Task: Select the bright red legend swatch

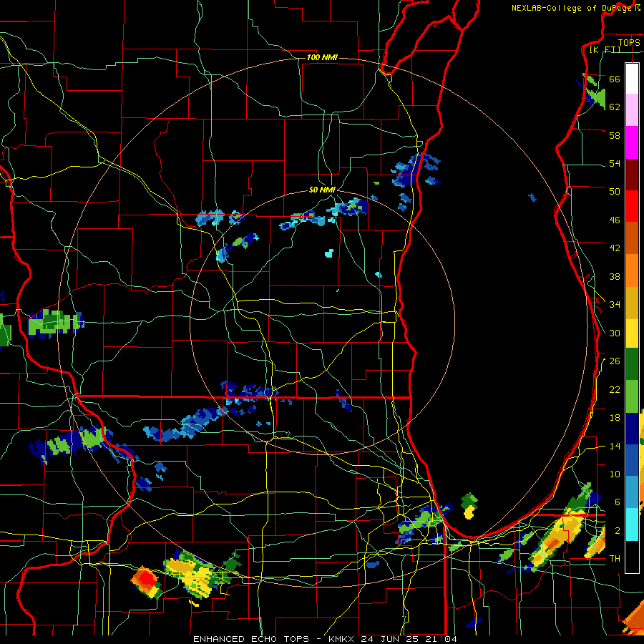Action: (x=632, y=206)
